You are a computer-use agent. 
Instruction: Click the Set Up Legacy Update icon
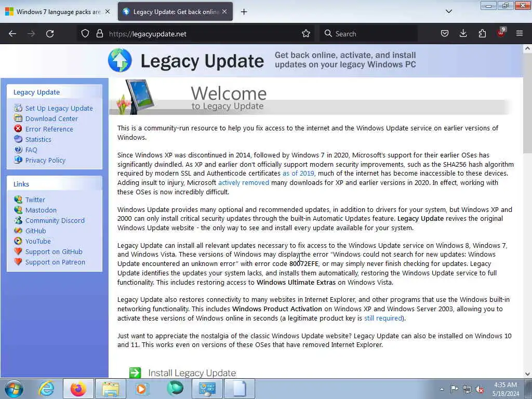(18, 108)
